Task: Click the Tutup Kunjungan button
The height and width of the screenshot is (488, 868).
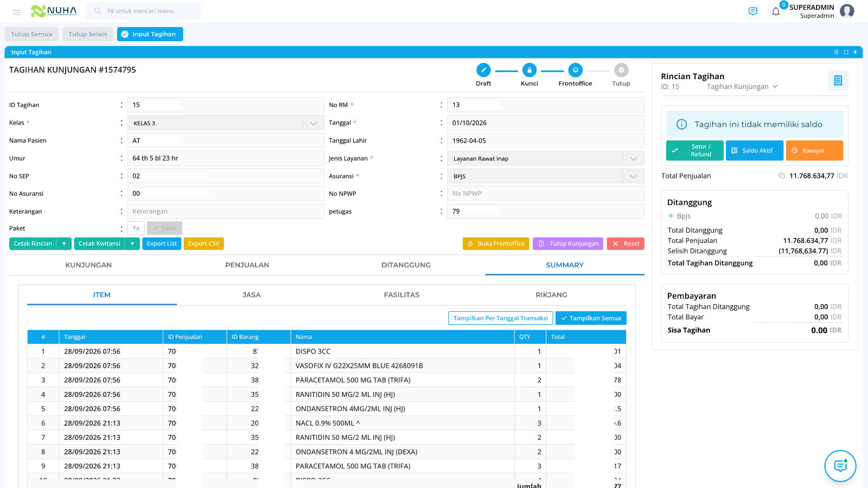Action: [x=569, y=244]
